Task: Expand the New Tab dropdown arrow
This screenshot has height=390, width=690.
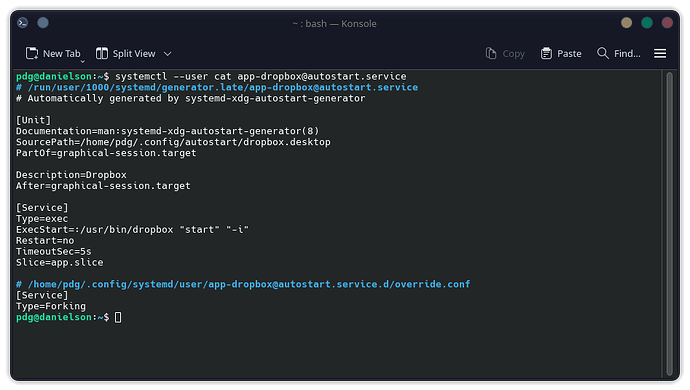Action: (83, 61)
